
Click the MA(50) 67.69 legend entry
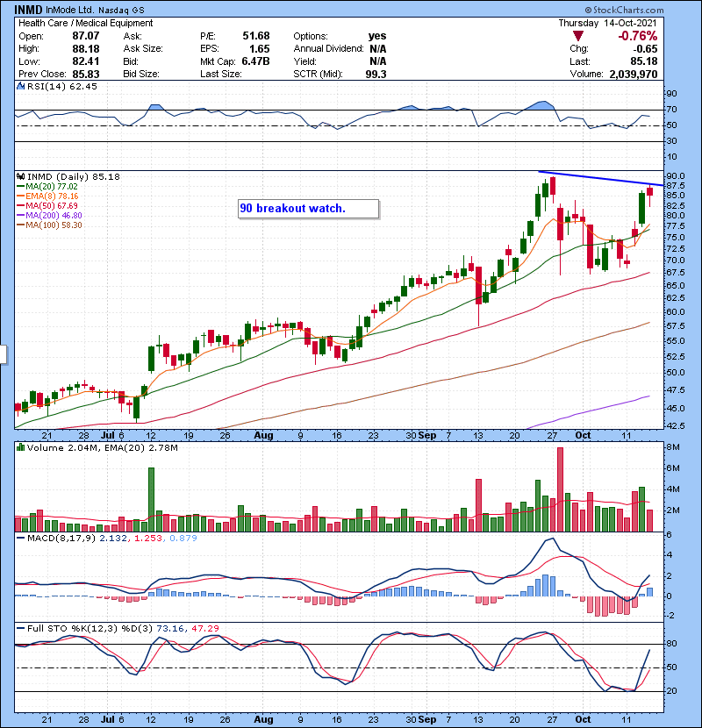pyautogui.click(x=48, y=205)
